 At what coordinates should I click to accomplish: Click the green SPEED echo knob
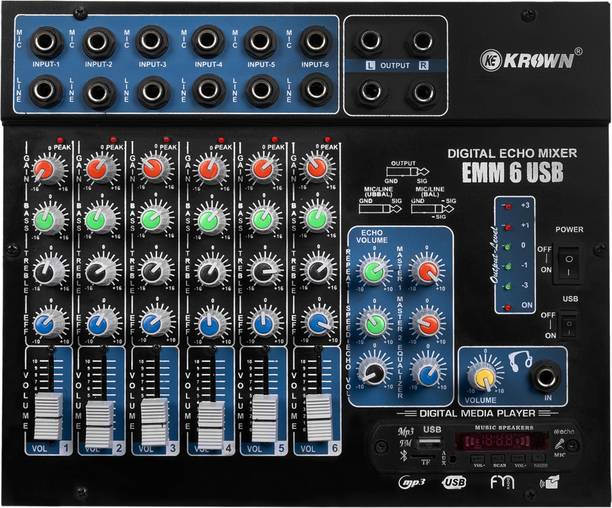pos(374,323)
